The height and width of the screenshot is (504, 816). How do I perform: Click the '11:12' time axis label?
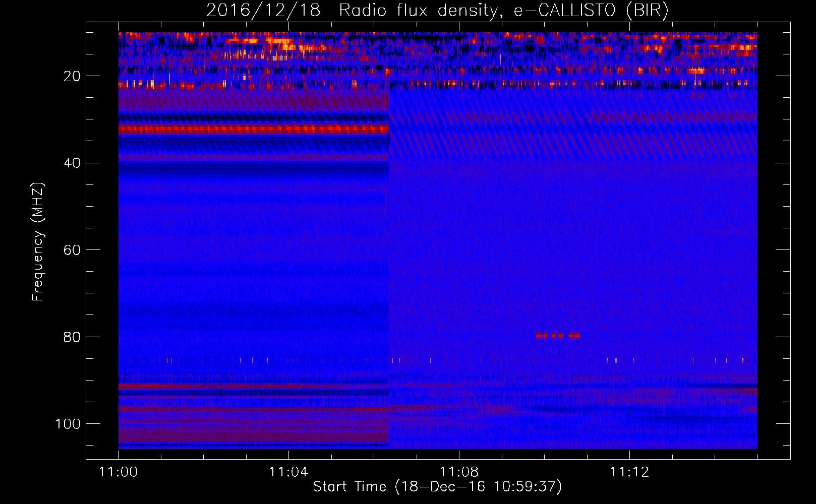click(629, 472)
